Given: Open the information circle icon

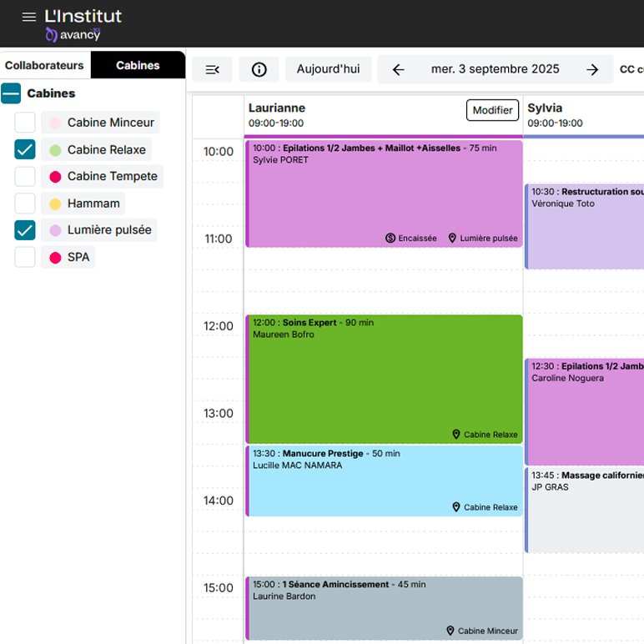Looking at the screenshot, I should 259,69.
